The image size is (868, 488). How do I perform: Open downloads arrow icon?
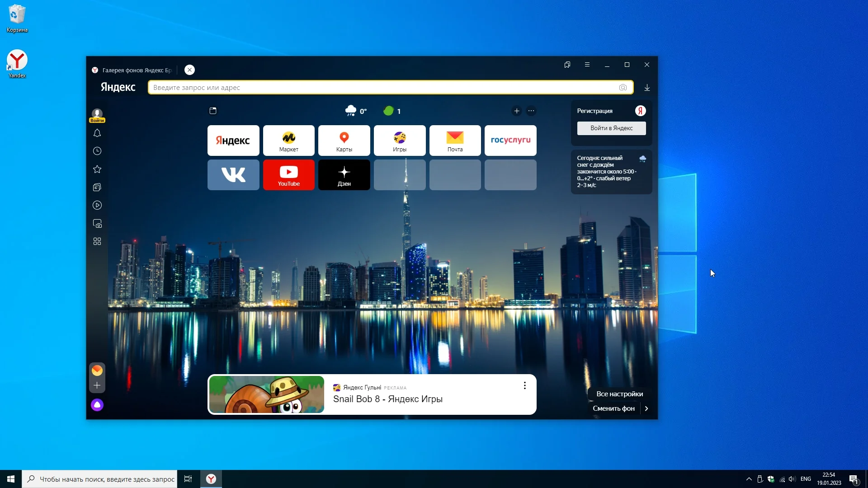pyautogui.click(x=647, y=88)
